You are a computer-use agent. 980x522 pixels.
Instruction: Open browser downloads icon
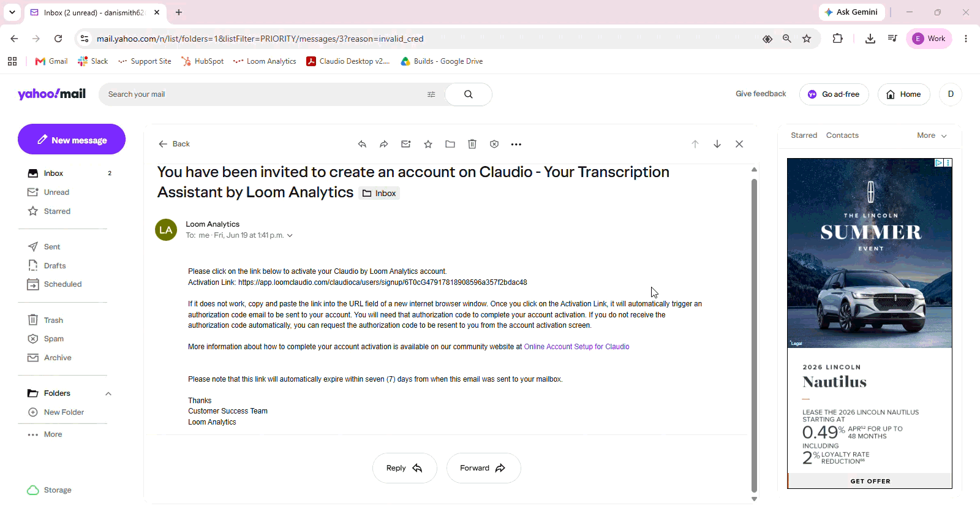tap(870, 39)
